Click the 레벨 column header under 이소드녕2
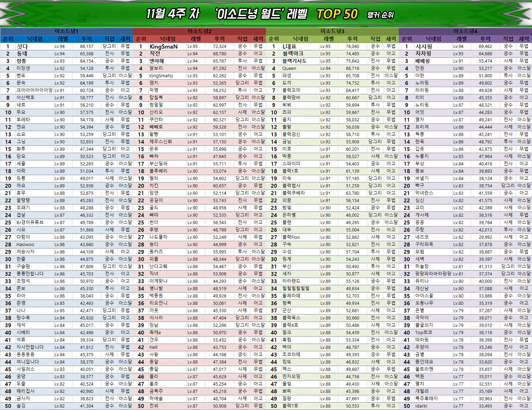The image size is (532, 410). [196, 39]
